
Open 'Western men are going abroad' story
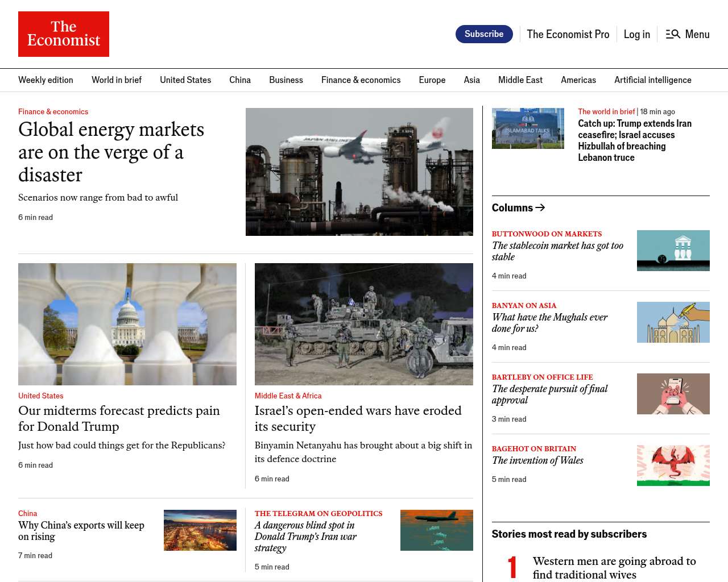pyautogui.click(x=614, y=568)
